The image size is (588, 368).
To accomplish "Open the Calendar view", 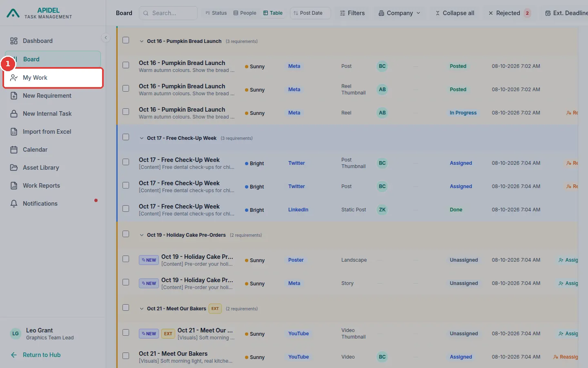I will 53,150.
